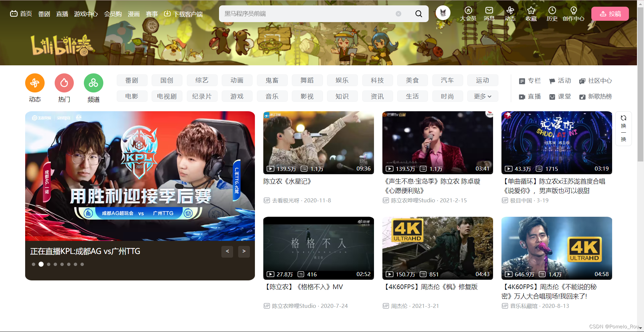Open uploader 音乐私藏馆
Image resolution: width=644 pixels, height=332 pixels.
tap(524, 306)
